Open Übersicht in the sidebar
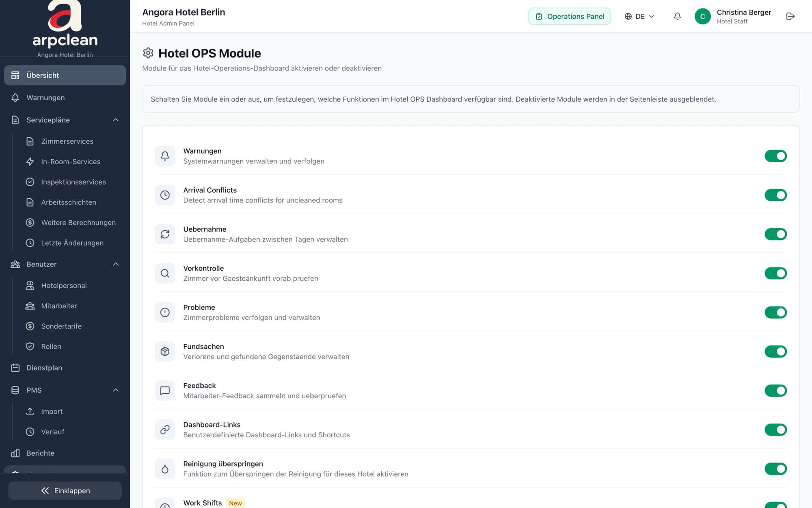This screenshot has width=812, height=508. 65,75
